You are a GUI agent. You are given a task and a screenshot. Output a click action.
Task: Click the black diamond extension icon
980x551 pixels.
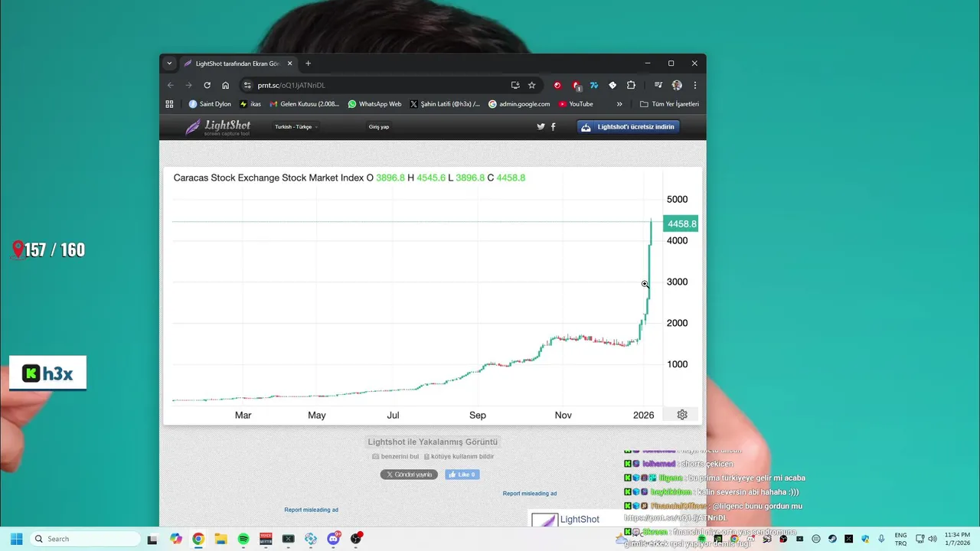[x=612, y=85]
